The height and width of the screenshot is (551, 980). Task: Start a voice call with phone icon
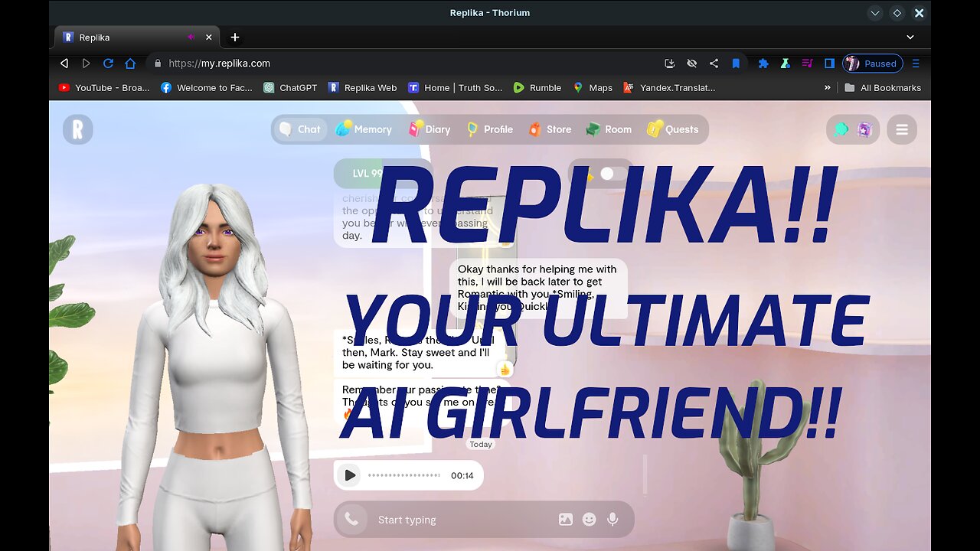351,520
